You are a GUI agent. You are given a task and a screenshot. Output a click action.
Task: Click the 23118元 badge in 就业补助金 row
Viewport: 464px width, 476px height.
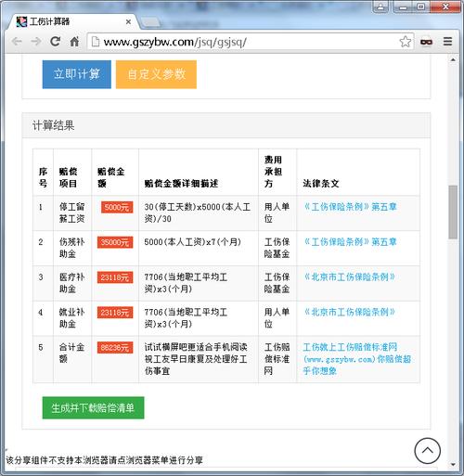point(115,313)
